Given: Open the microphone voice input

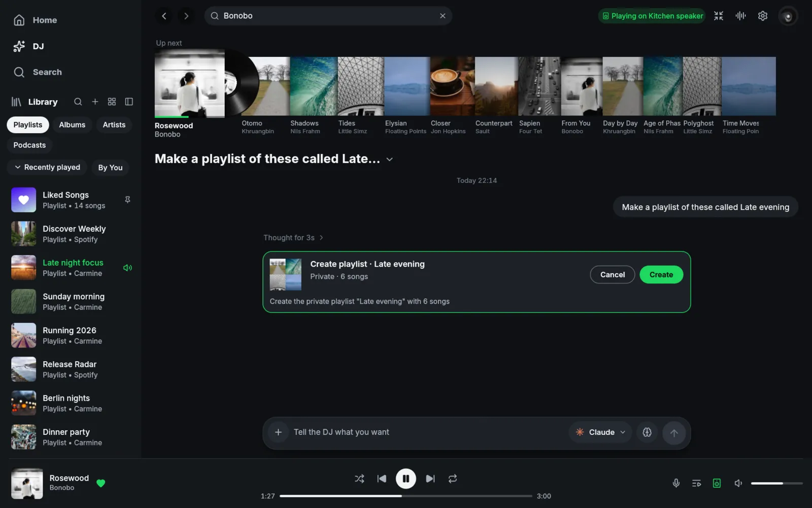Looking at the screenshot, I should 676,483.
